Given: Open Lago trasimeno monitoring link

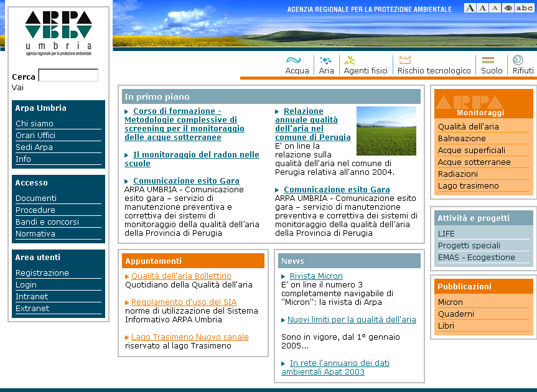Looking at the screenshot, I should pyautogui.click(x=468, y=185).
